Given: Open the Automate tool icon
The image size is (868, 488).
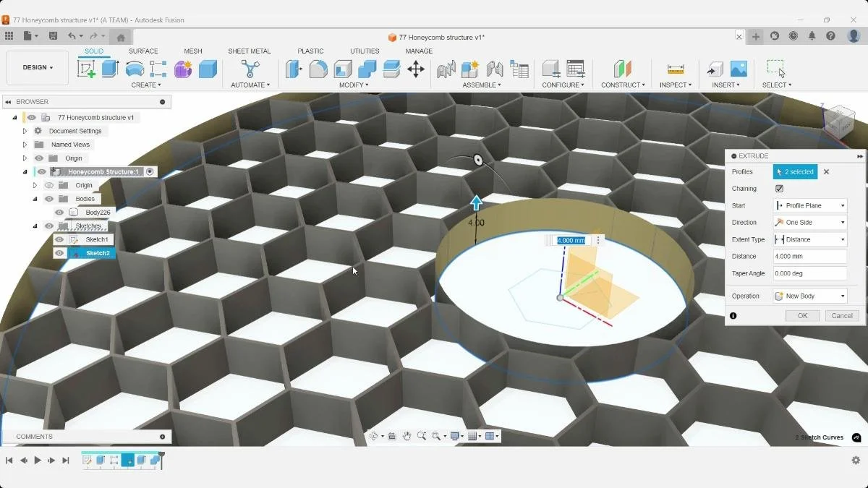Looking at the screenshot, I should point(250,69).
